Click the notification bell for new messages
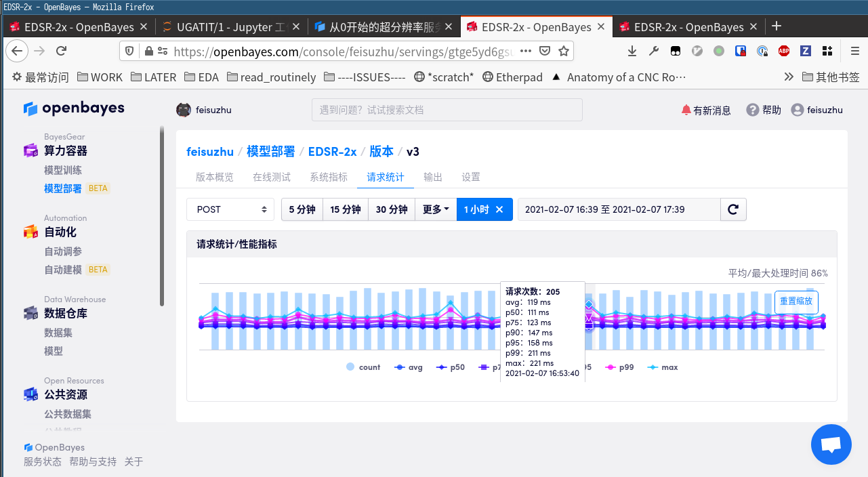This screenshot has width=868, height=477. click(686, 110)
